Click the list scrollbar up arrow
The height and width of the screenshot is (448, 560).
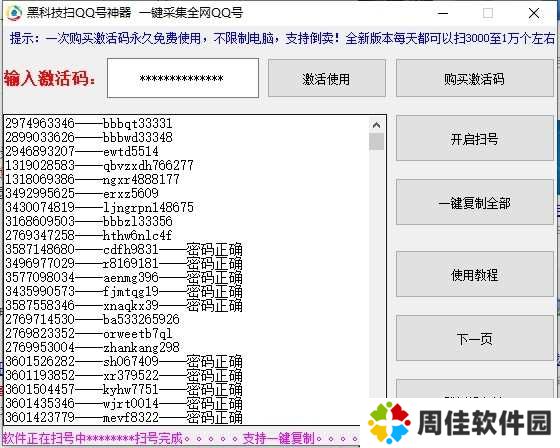(x=376, y=125)
